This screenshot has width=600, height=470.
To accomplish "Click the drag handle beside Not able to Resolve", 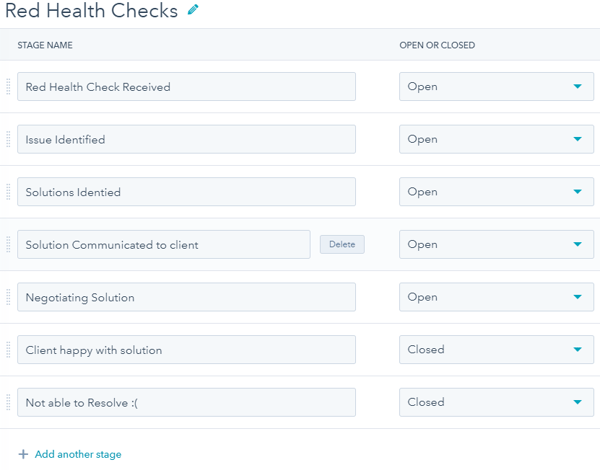I will (8, 402).
